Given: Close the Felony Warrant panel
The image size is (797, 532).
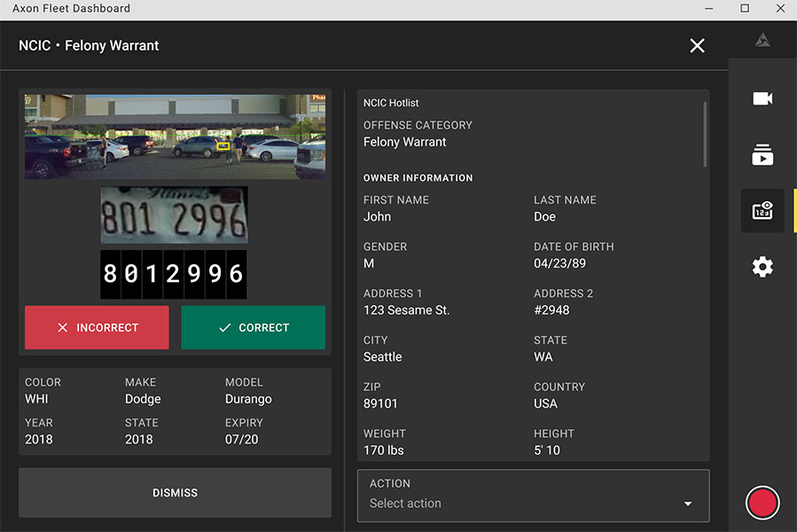Looking at the screenshot, I should 697,46.
